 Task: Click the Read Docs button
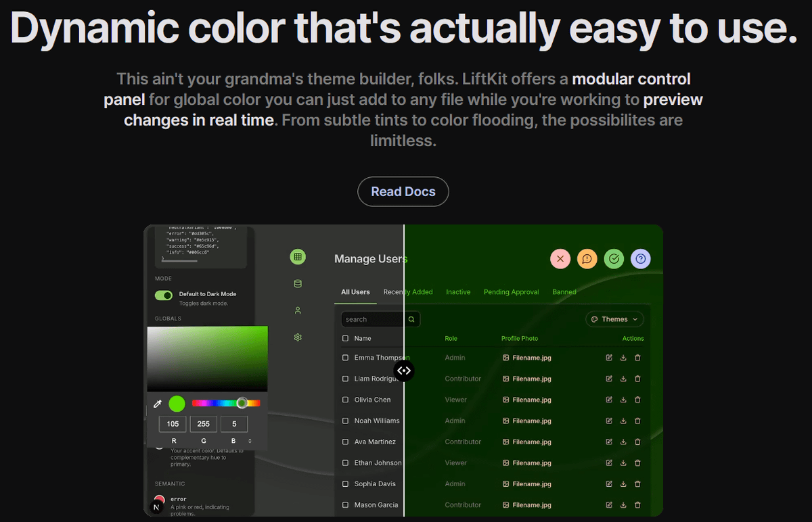point(403,191)
